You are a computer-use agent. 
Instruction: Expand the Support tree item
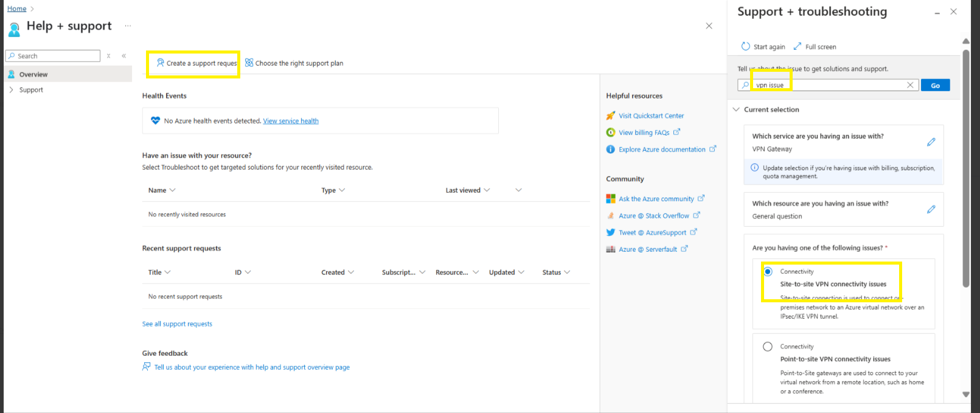11,89
